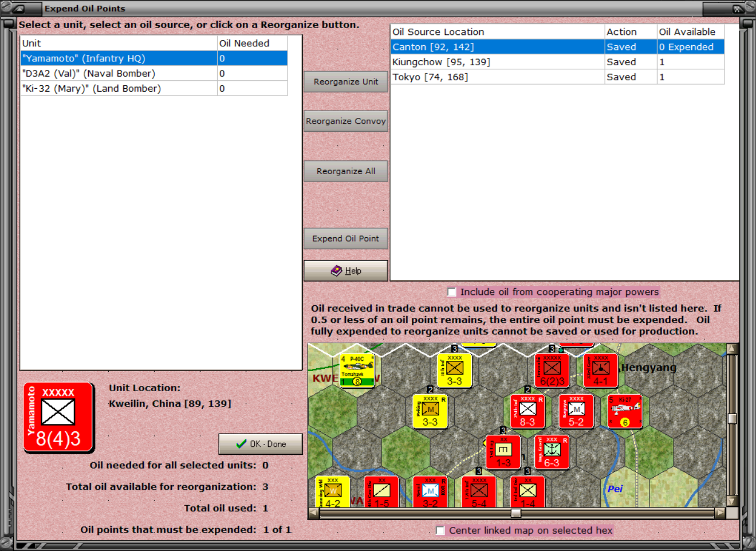Click the large Yamamoto 8(4)3 HQ unit counter

click(58, 418)
